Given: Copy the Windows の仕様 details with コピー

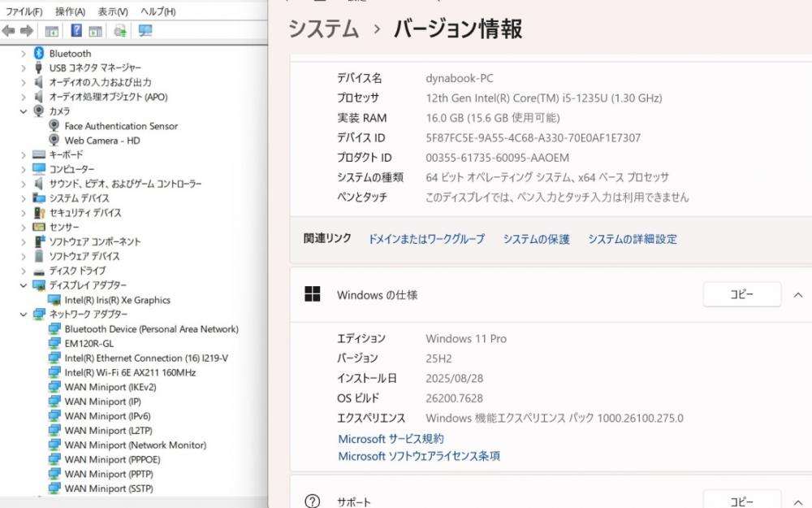Looking at the screenshot, I should [x=741, y=294].
